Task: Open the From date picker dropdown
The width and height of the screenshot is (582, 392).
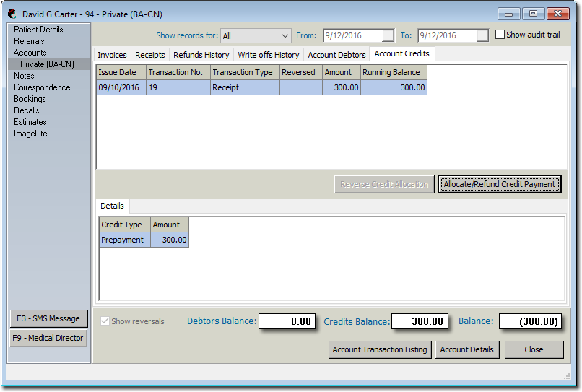Action: (388, 35)
